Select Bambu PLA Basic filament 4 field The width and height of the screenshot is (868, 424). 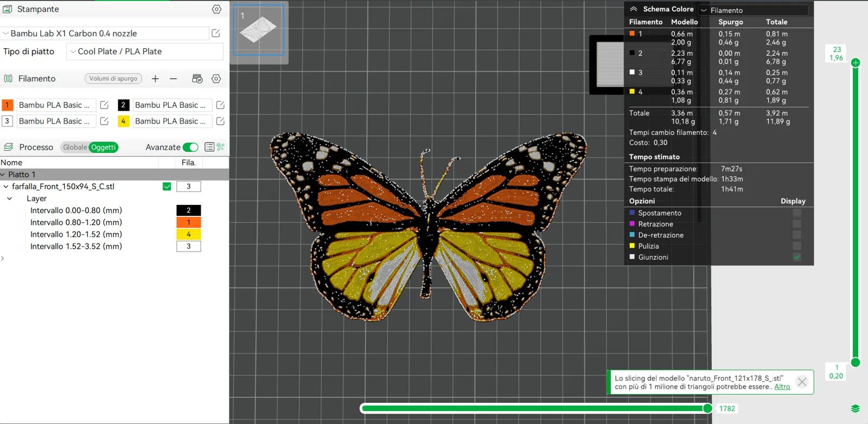pyautogui.click(x=173, y=121)
